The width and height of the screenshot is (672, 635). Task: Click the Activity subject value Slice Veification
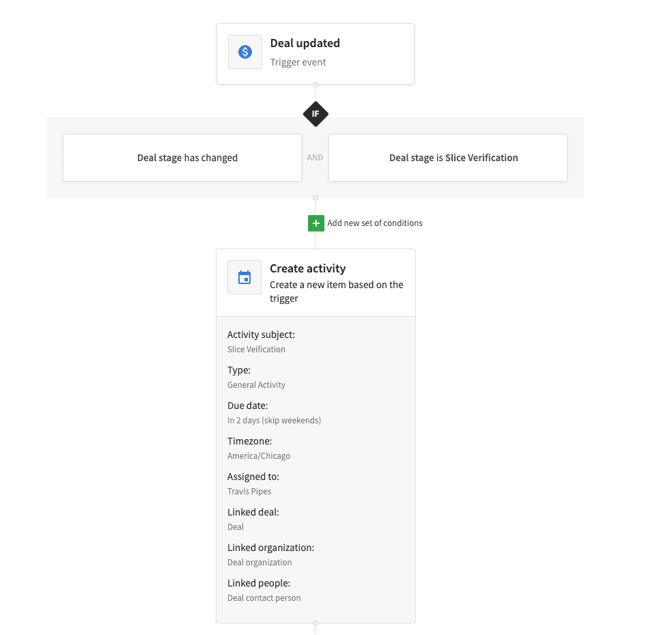[x=256, y=349]
